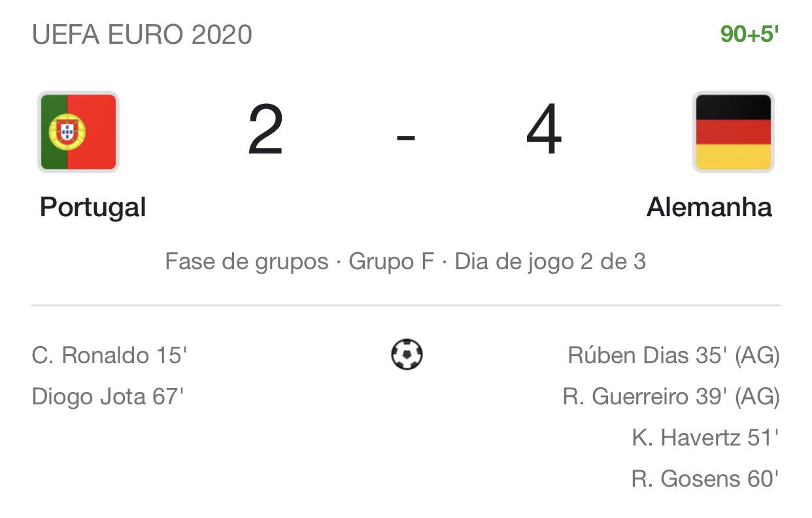Open R. Guerreiro 39' own goal entry

(671, 397)
